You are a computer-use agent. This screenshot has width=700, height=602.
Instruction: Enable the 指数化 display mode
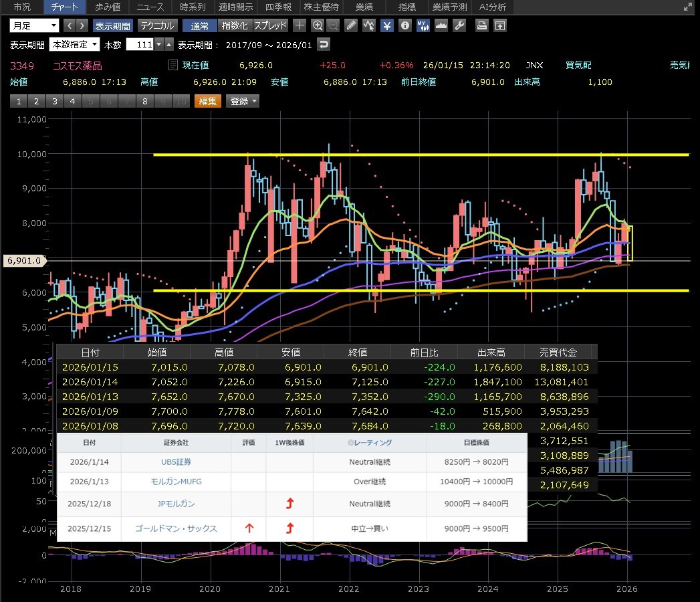[235, 25]
